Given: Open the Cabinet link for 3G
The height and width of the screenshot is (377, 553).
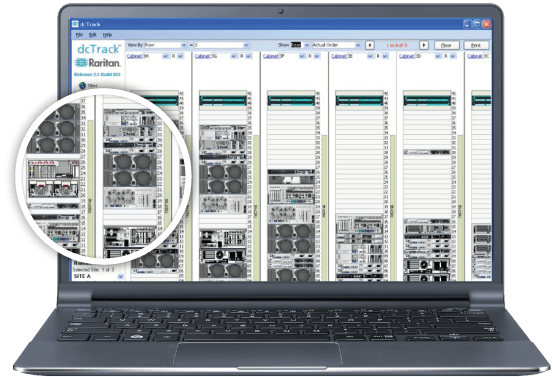Looking at the screenshot, I should 202,56.
